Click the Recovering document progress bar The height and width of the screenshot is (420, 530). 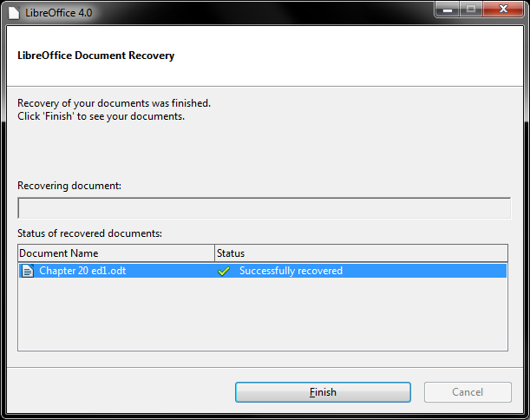click(265, 208)
